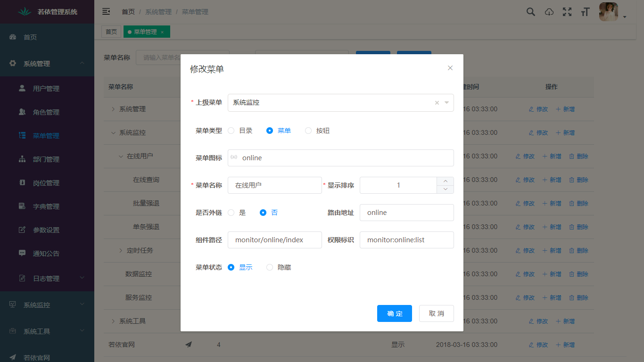Click the 单条强退 table row text
The height and width of the screenshot is (362, 644).
(x=146, y=227)
